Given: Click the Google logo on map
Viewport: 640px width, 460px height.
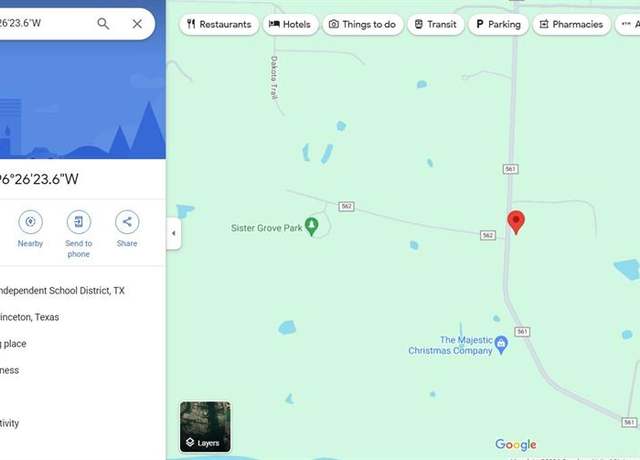Looking at the screenshot, I should 516,444.
